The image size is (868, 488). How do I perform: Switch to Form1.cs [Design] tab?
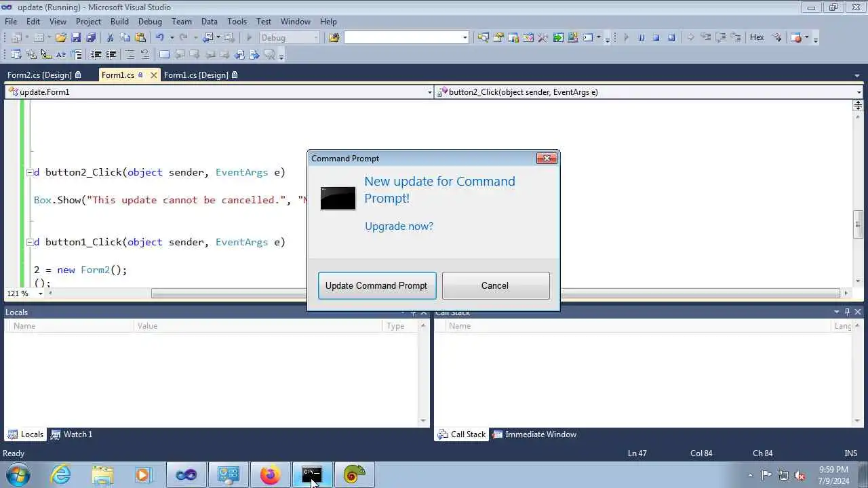pyautogui.click(x=201, y=75)
